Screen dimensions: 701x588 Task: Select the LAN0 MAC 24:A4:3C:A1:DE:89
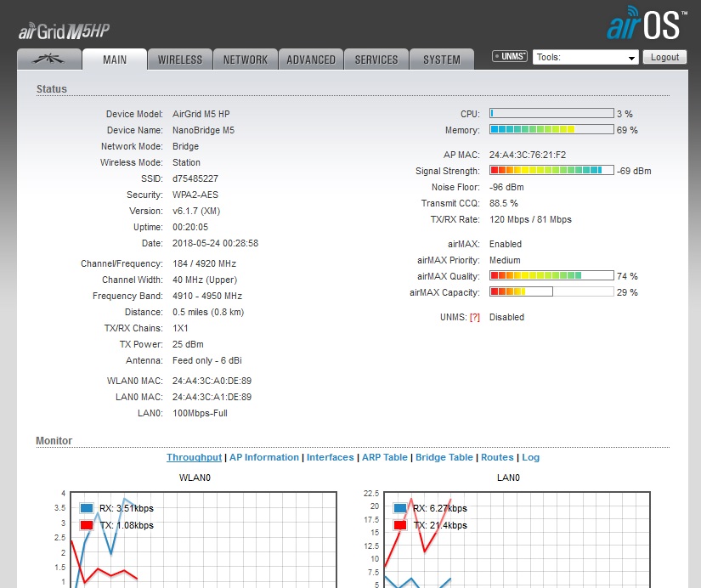212,397
